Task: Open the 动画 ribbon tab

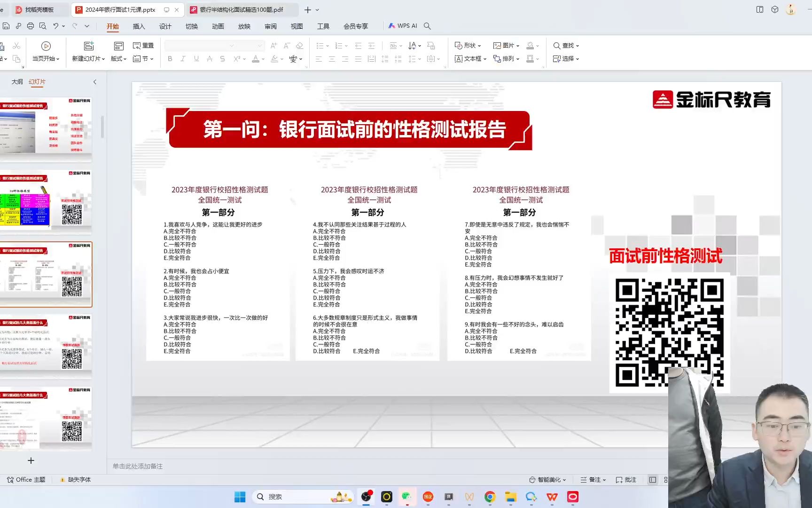Action: [x=218, y=26]
